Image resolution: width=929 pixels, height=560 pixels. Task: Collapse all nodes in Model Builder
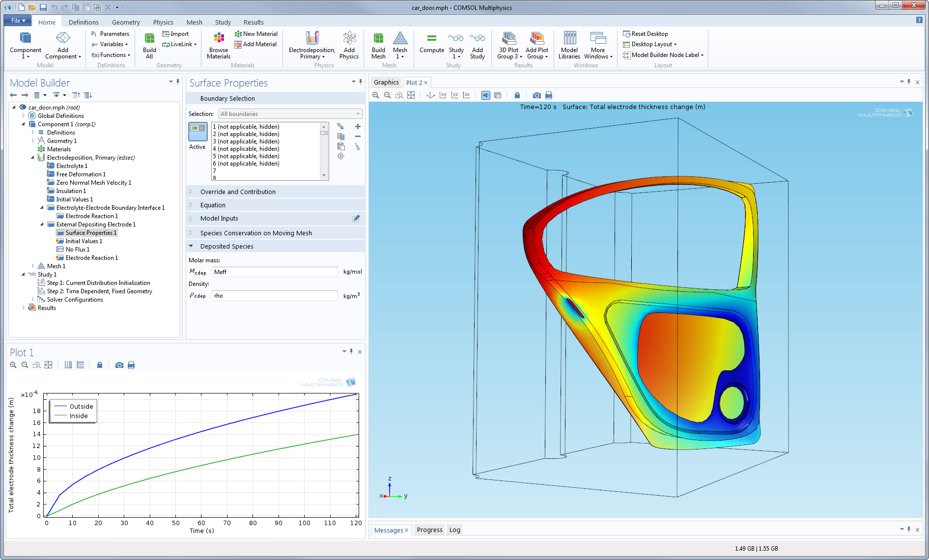pyautogui.click(x=76, y=95)
